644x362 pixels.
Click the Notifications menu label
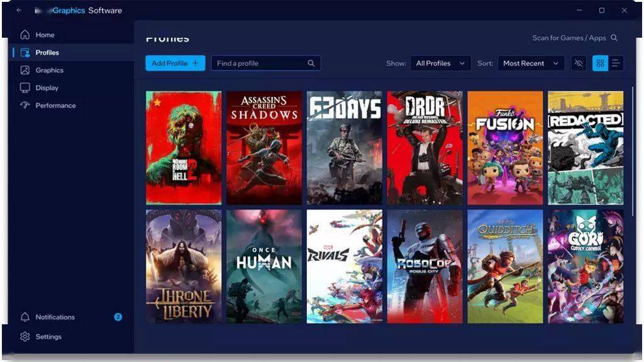pyautogui.click(x=55, y=317)
